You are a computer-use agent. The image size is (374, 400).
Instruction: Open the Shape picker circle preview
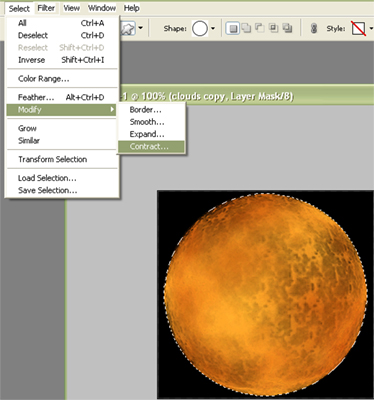(x=200, y=29)
